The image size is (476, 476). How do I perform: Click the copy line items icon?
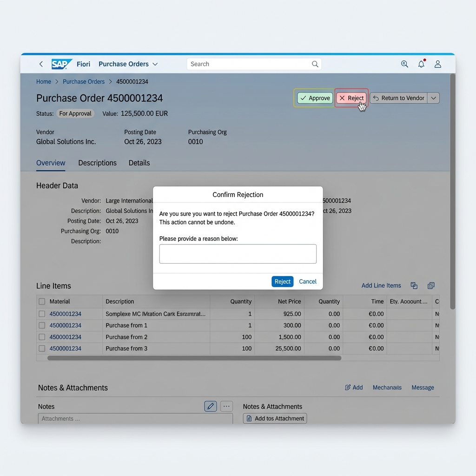pos(414,286)
